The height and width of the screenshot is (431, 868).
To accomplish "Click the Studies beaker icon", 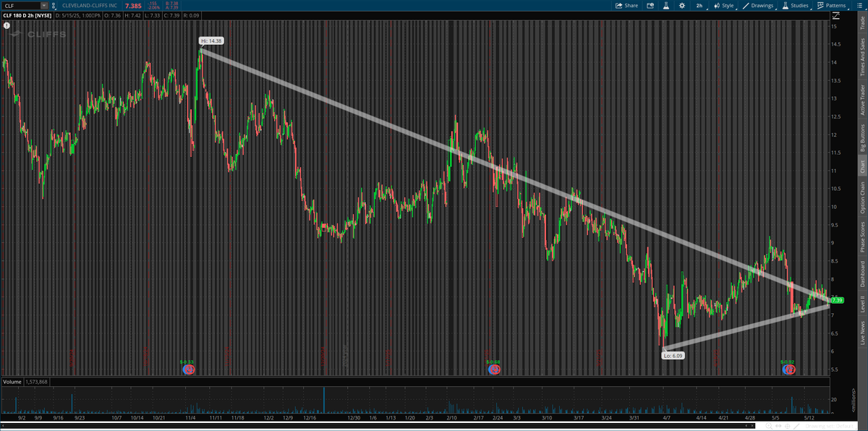I will pos(786,6).
